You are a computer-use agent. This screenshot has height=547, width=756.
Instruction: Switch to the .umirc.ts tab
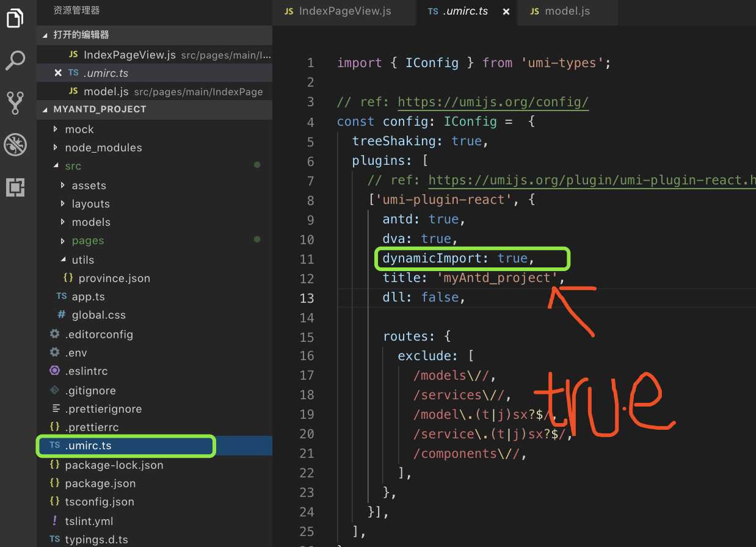(x=467, y=11)
